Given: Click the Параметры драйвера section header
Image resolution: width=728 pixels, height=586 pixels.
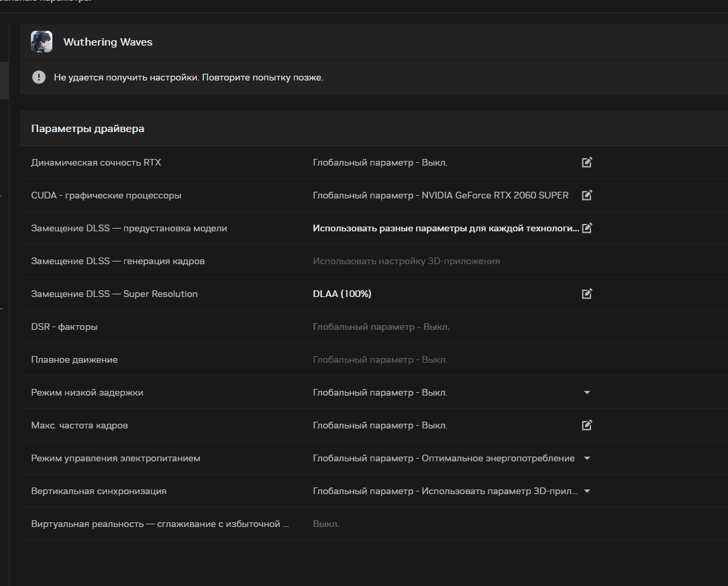Looking at the screenshot, I should (x=88, y=129).
